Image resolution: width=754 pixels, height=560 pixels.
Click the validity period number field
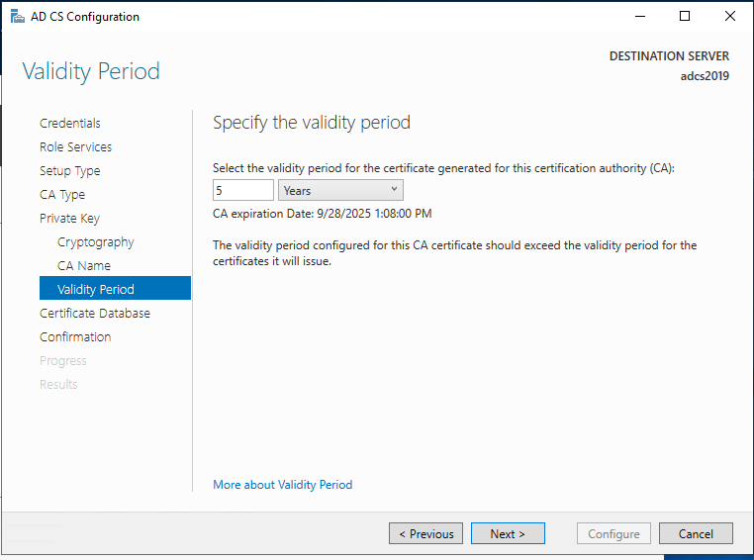coord(242,190)
